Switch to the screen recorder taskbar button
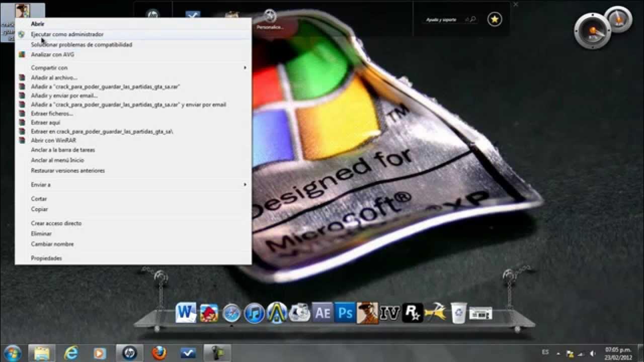 click(217, 353)
